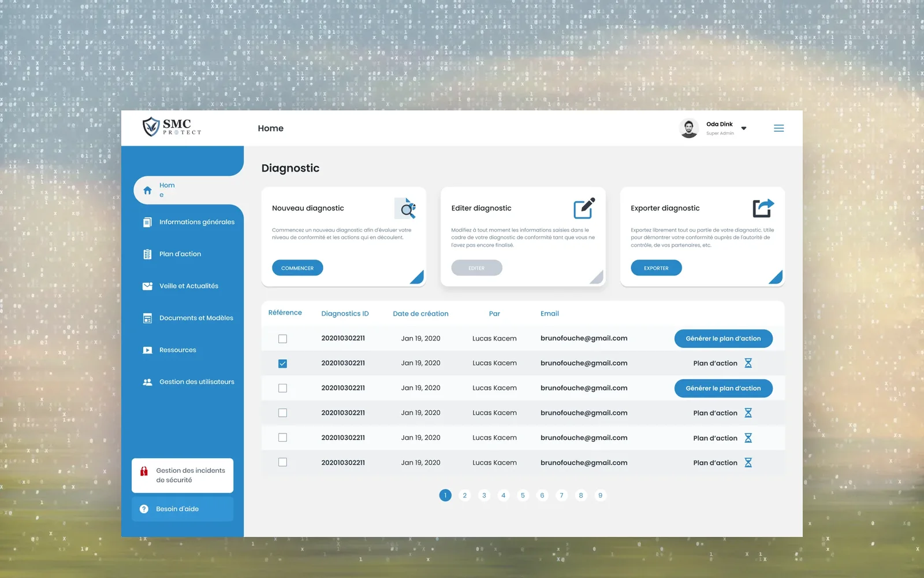Sort by Date de création column header

[x=420, y=314]
